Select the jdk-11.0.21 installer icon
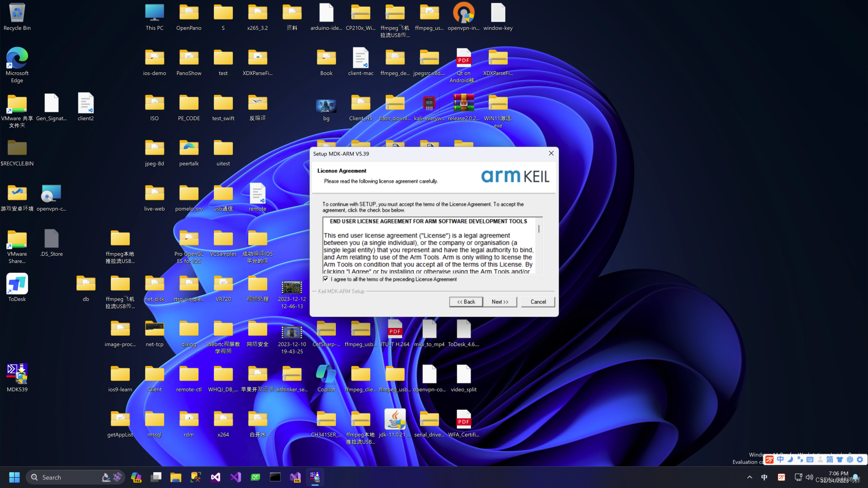This screenshot has height=488, width=868. pyautogui.click(x=395, y=424)
